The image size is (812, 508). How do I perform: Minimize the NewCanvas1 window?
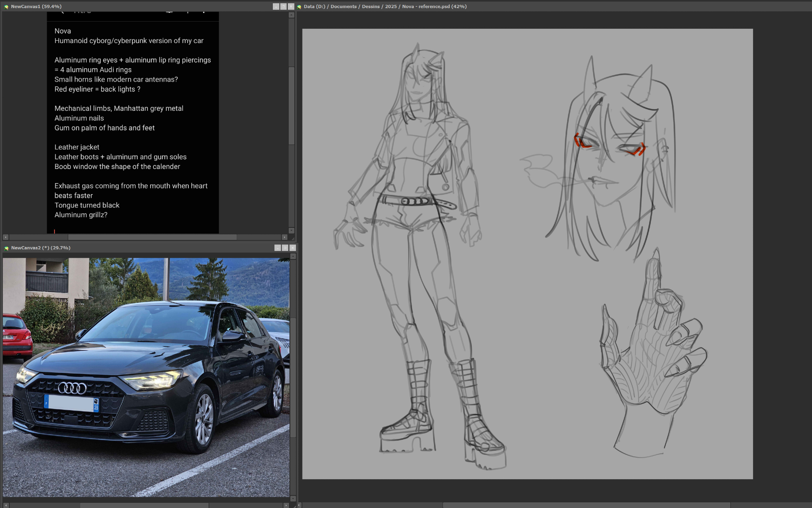point(276,6)
